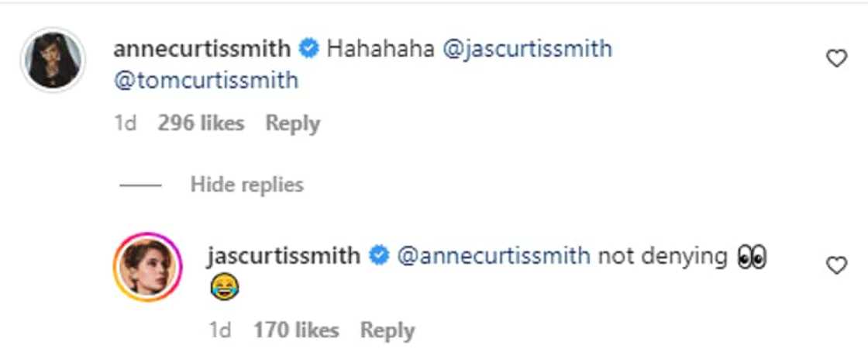The width and height of the screenshot is (868, 356).
Task: Click the 1d timestamp under jascurtissmith's reply
Action: [220, 330]
